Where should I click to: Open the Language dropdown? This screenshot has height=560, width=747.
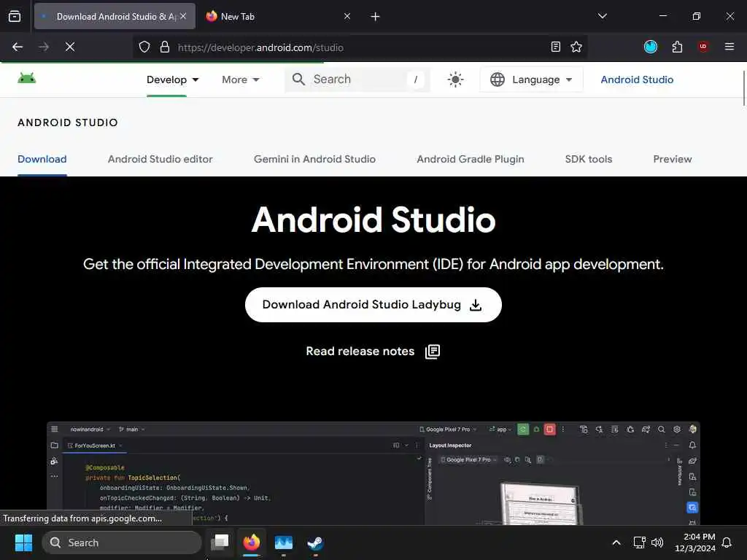[531, 79]
